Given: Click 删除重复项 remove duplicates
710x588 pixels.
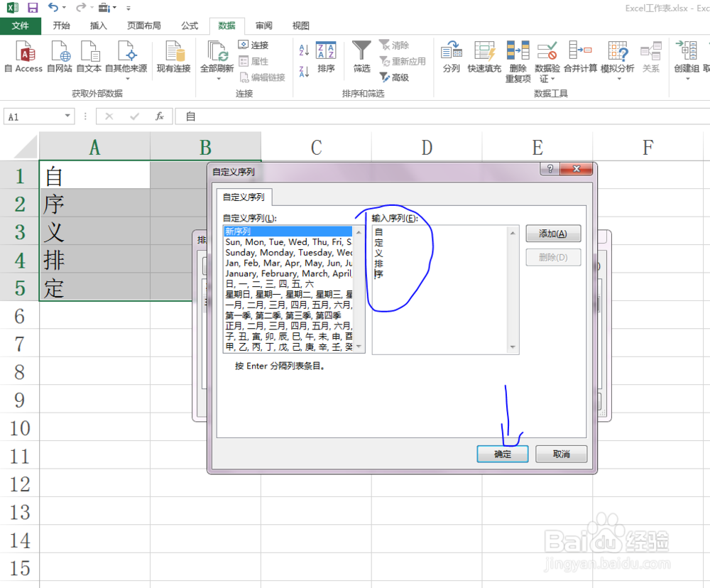Looking at the screenshot, I should (x=518, y=62).
